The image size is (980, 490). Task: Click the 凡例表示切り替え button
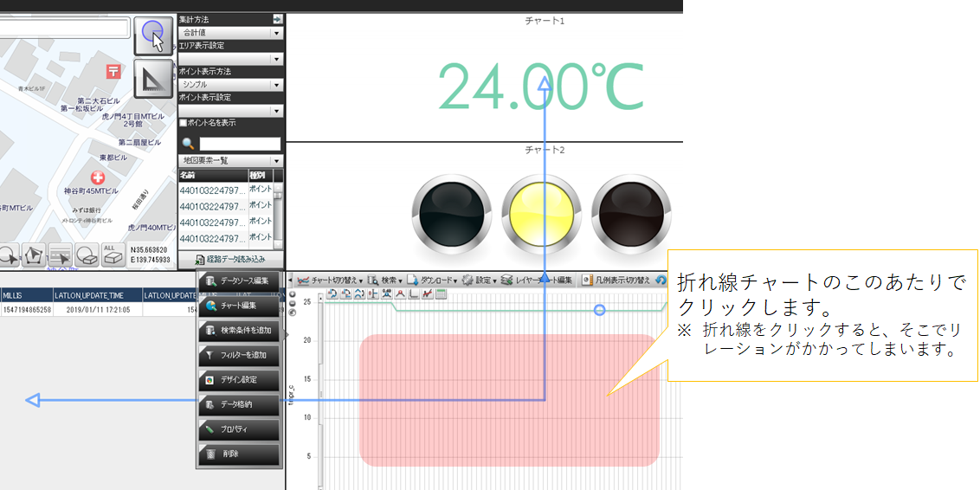616,280
